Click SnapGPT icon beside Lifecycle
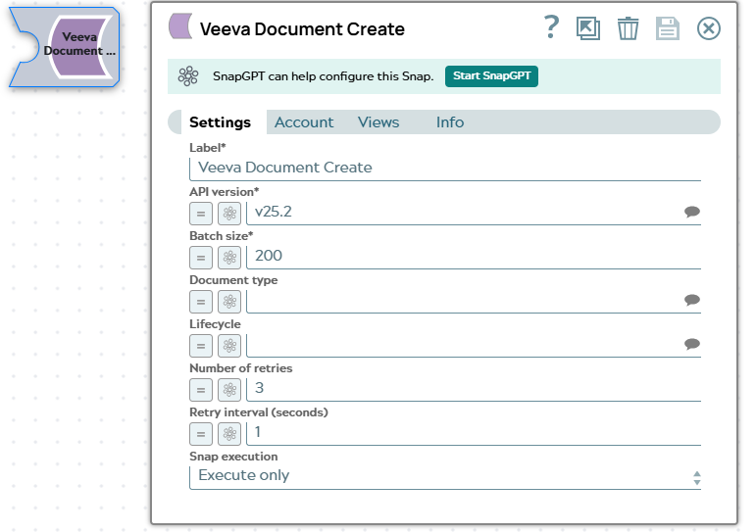The height and width of the screenshot is (532, 756). (229, 346)
